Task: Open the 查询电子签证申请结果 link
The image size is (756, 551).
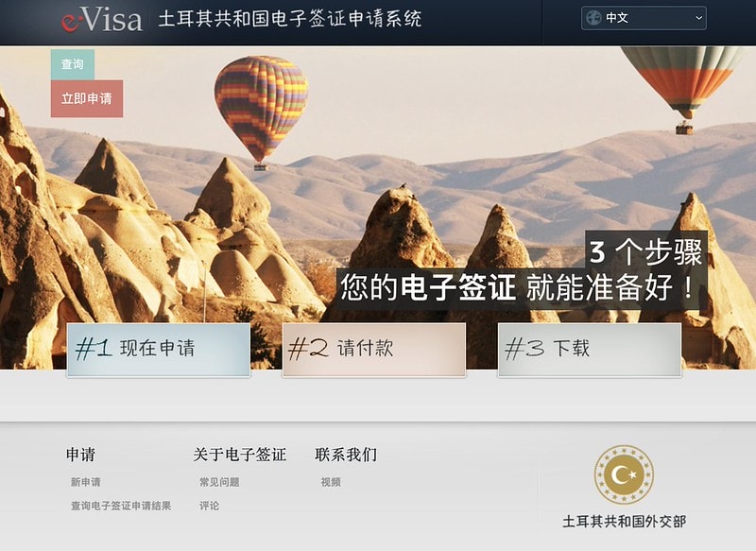Action: [121, 506]
